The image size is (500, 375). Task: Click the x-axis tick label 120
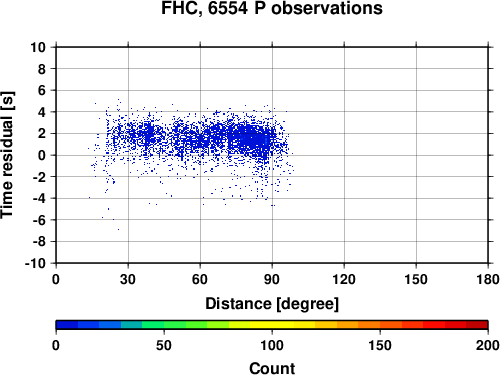point(344,279)
